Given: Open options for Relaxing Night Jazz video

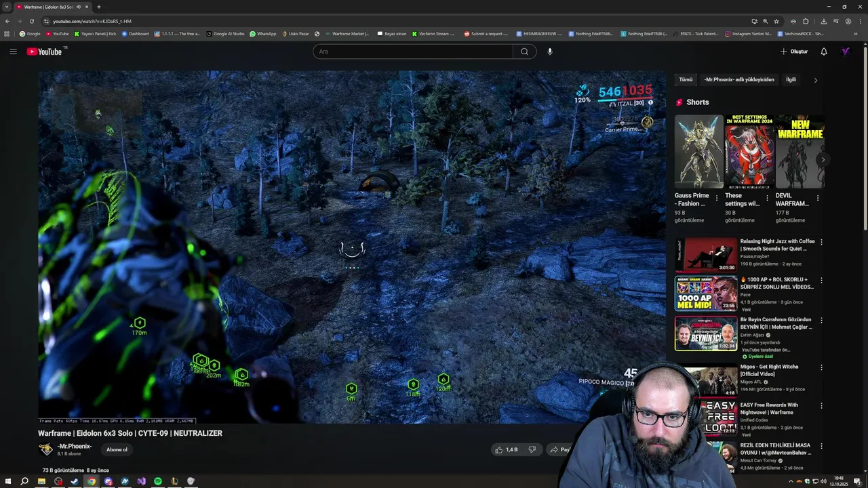Looking at the screenshot, I should pos(821,242).
